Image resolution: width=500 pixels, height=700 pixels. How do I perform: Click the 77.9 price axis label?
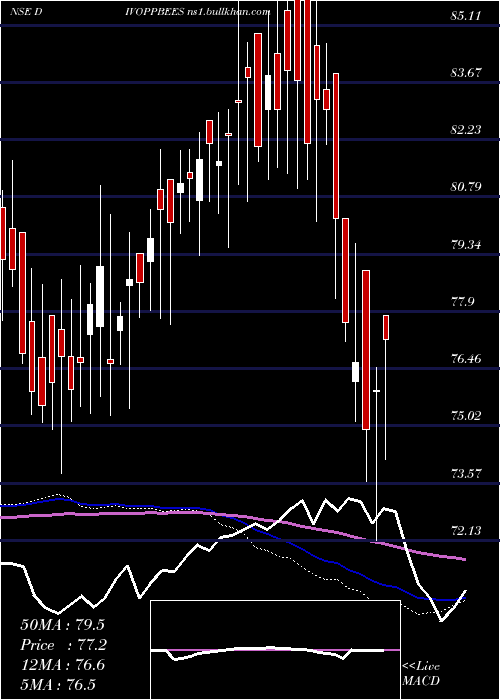[463, 301]
